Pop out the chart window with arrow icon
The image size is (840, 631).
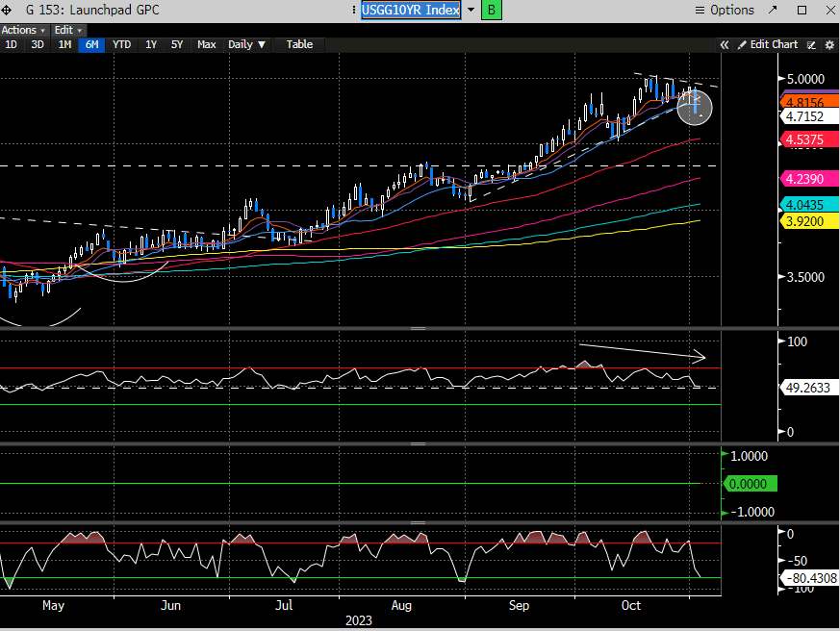[x=772, y=10]
